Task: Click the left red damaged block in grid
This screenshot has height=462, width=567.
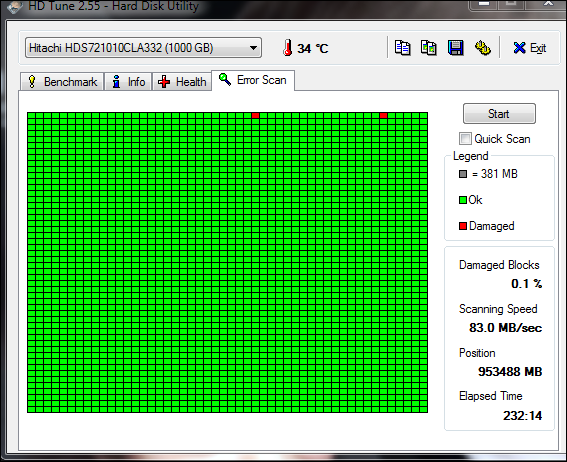Action: pyautogui.click(x=256, y=116)
